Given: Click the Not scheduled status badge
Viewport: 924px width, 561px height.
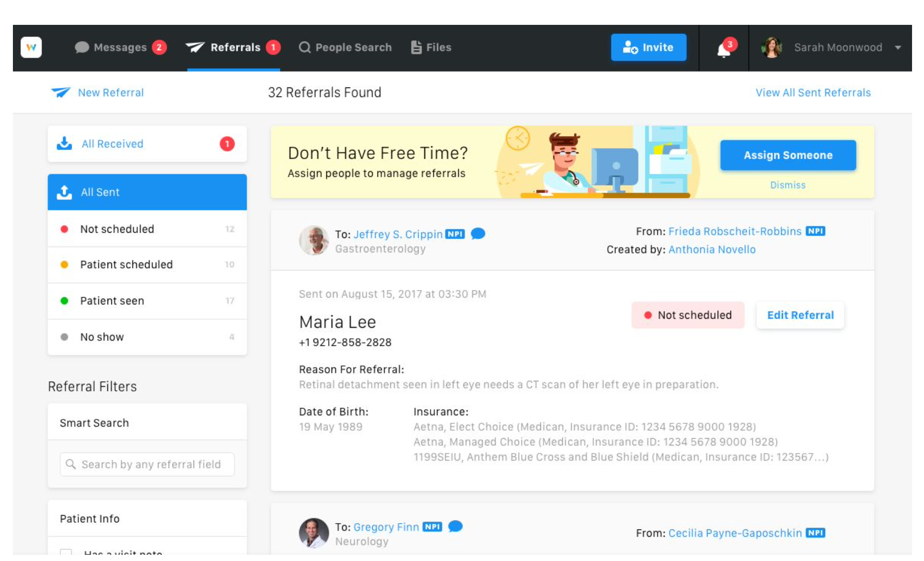Looking at the screenshot, I should (x=687, y=315).
